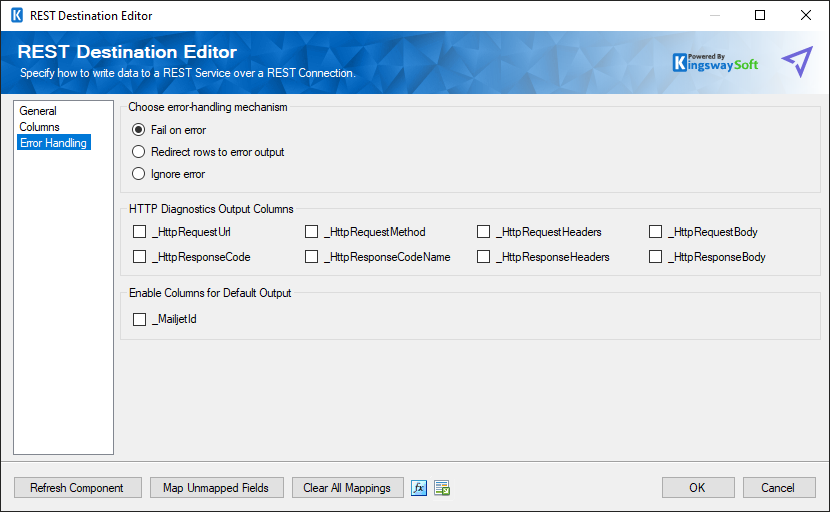Check the _HttpResponseCode checkbox
This screenshot has height=512, width=830.
point(139,256)
